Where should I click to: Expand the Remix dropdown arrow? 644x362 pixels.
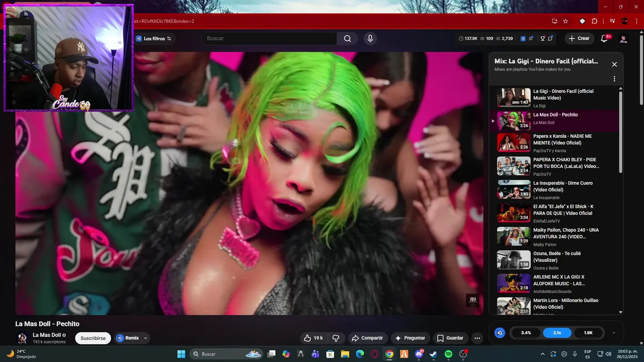pyautogui.click(x=145, y=338)
